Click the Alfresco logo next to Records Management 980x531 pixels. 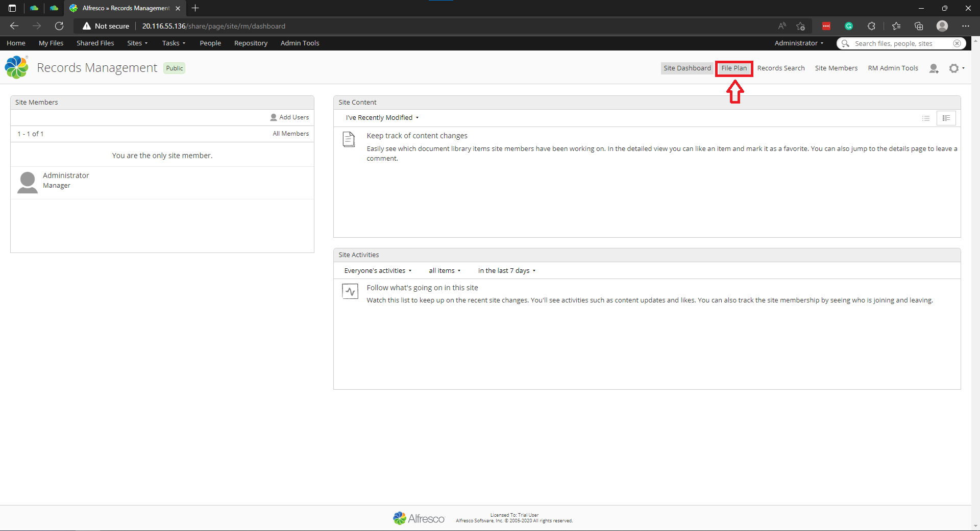16,67
